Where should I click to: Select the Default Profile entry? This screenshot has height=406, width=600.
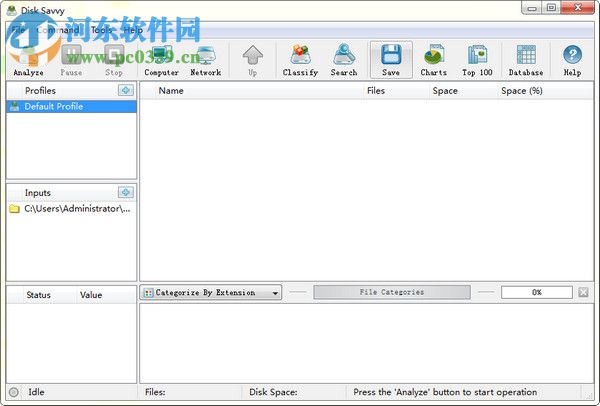point(72,106)
